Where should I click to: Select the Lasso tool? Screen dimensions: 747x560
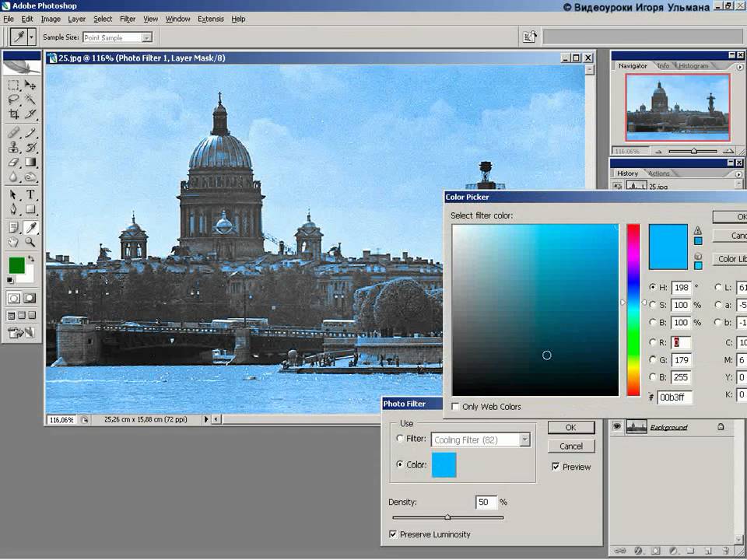click(x=13, y=100)
